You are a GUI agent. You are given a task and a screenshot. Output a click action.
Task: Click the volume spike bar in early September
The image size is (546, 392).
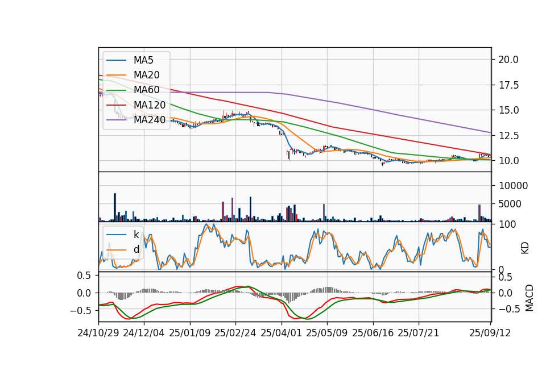[x=479, y=213]
